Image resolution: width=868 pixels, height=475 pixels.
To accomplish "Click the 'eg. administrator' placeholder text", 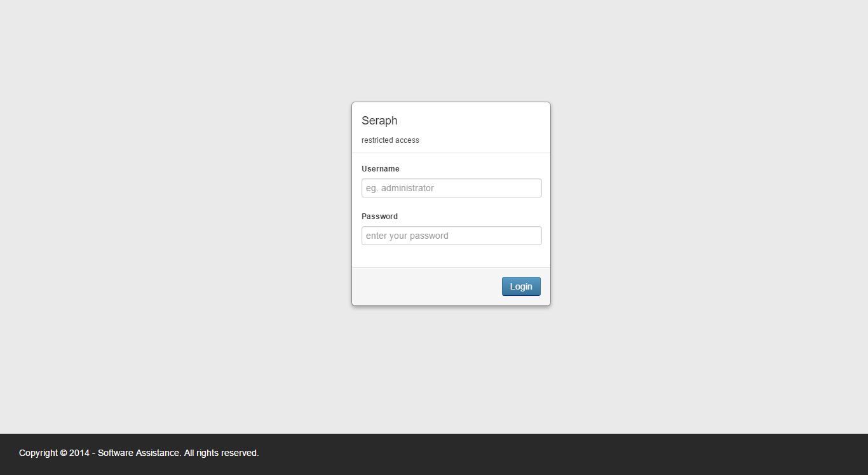I will coord(400,188).
